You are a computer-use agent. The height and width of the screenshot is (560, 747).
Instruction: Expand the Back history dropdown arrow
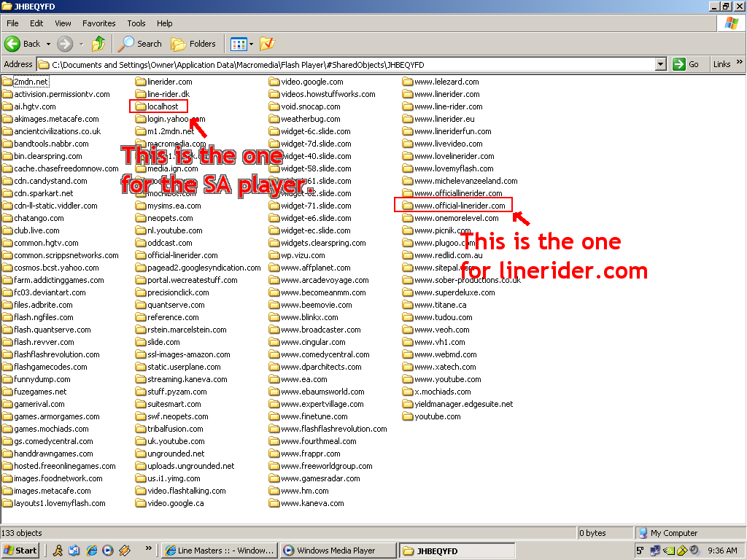pyautogui.click(x=48, y=44)
